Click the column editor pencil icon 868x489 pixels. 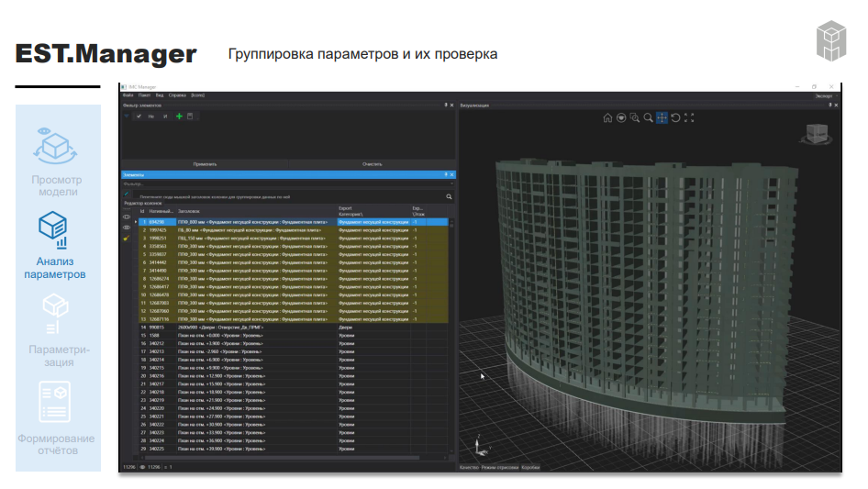127,194
